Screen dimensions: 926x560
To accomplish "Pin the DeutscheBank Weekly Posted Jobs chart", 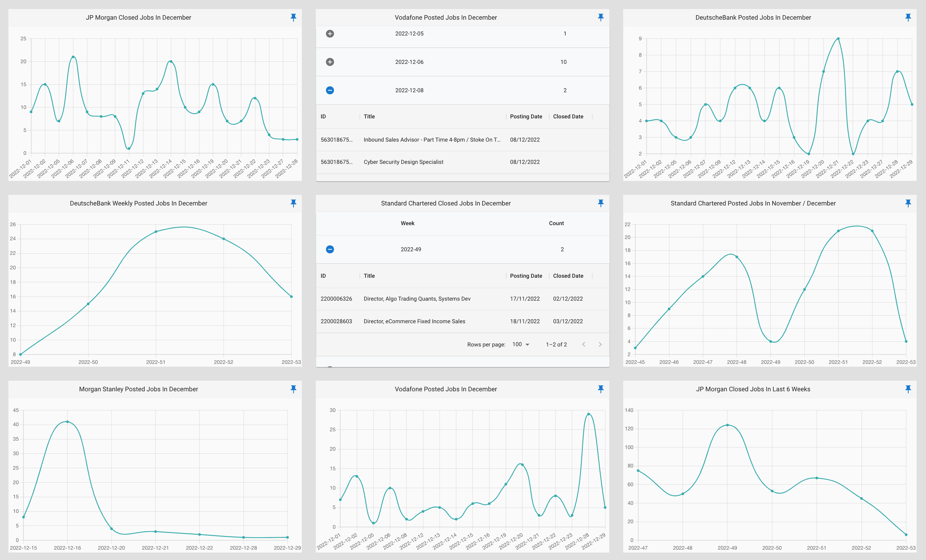I will (x=293, y=203).
